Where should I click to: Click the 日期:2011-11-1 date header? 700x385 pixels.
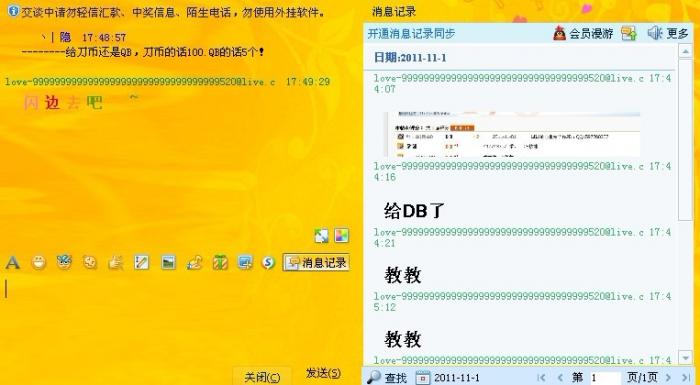tap(410, 58)
